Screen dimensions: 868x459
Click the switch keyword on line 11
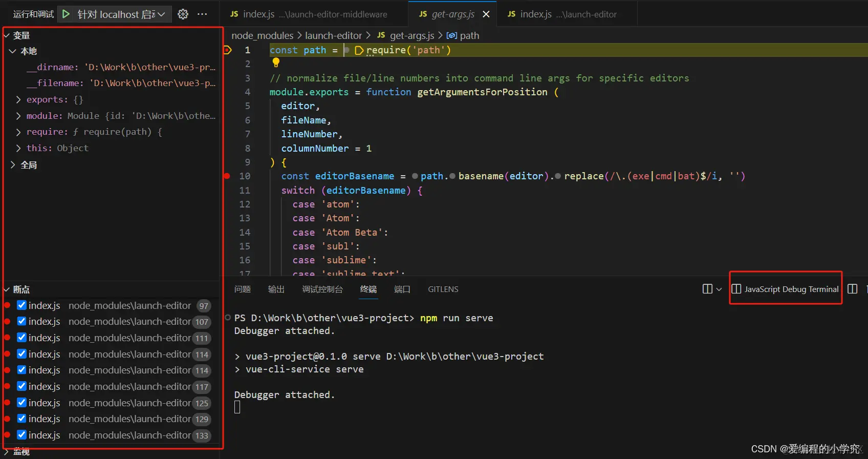[x=298, y=190]
